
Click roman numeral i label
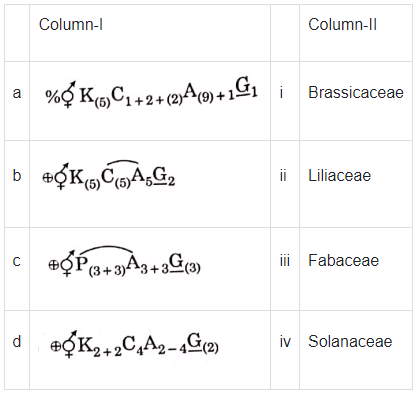(282, 92)
